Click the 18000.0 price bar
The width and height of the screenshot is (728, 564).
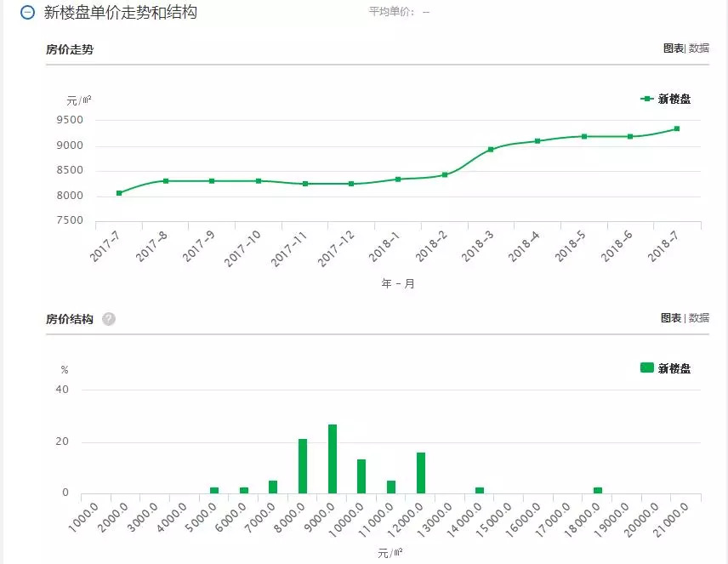pos(598,490)
